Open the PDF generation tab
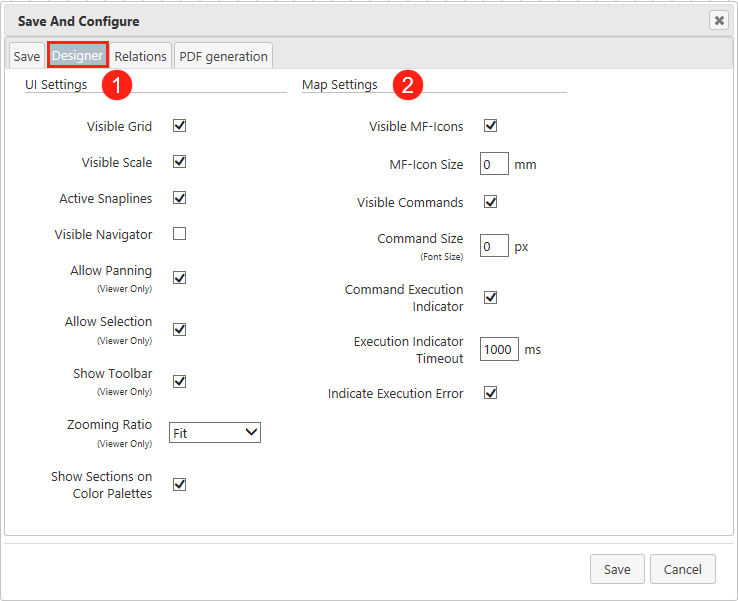The image size is (738, 601). coord(223,57)
